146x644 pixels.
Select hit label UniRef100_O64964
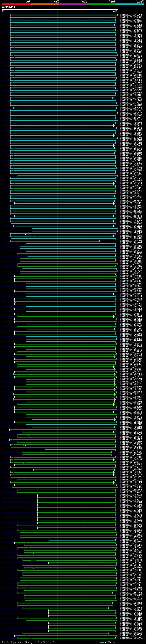tap(131, 60)
